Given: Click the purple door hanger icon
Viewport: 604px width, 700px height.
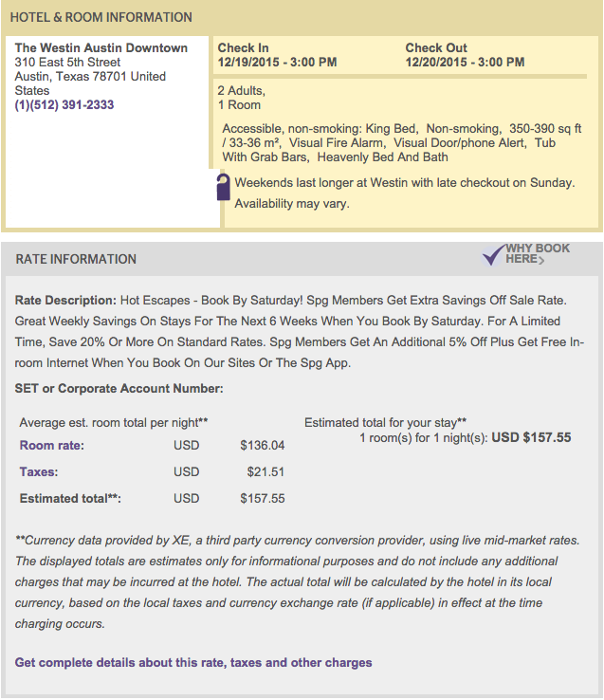Looking at the screenshot, I should tap(223, 187).
